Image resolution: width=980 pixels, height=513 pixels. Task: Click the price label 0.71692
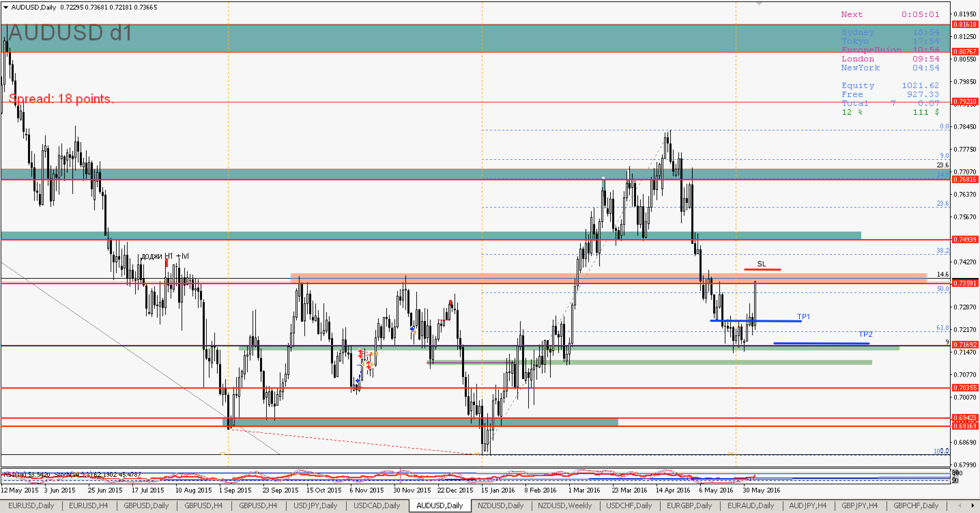click(966, 344)
